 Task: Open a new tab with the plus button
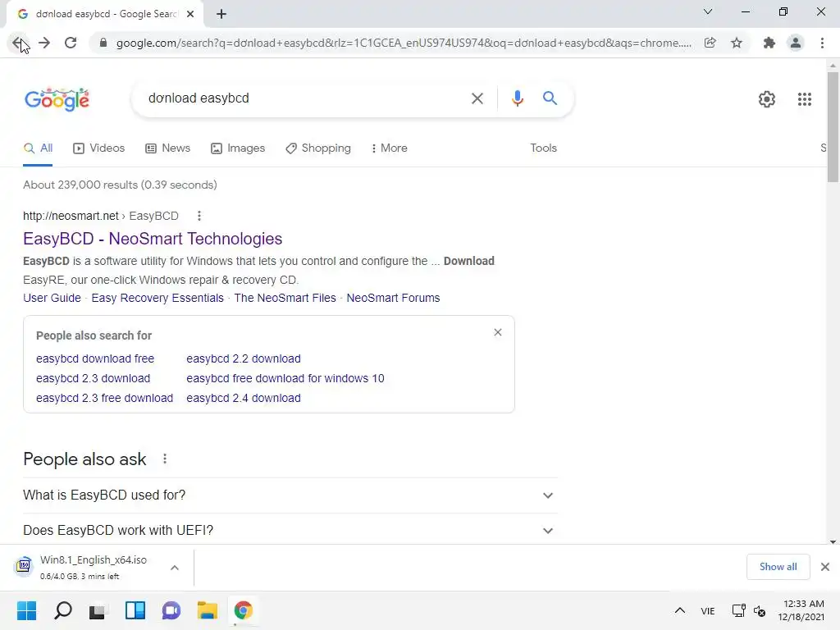click(x=221, y=14)
